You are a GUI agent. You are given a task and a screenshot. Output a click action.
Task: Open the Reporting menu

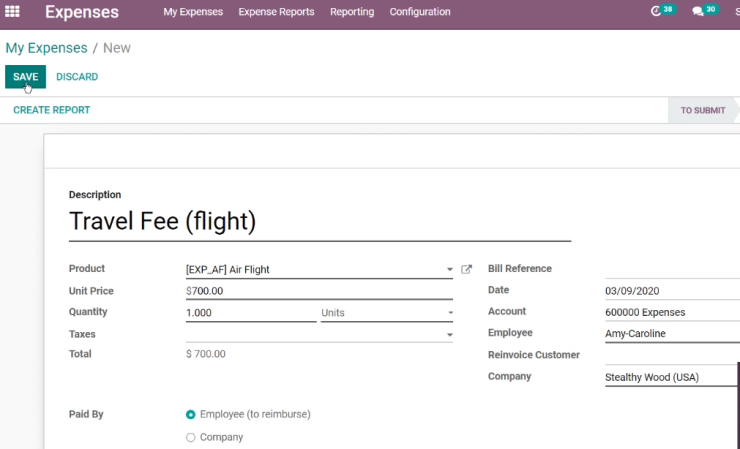click(x=352, y=12)
